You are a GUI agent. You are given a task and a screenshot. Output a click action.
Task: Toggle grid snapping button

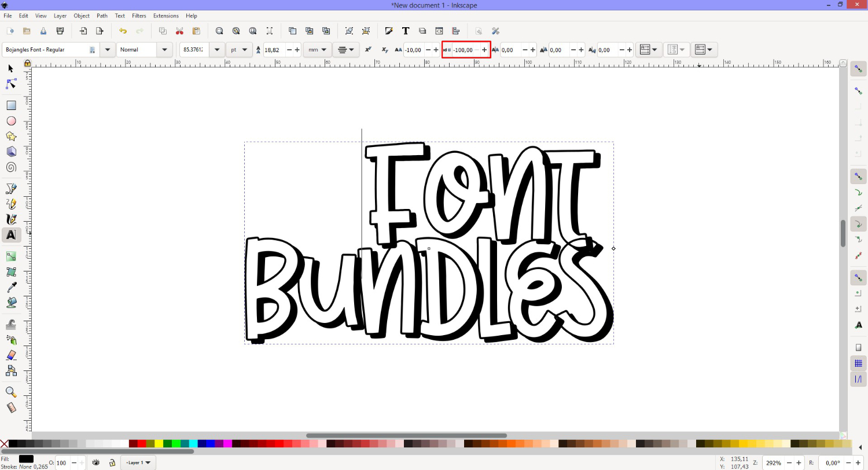[859, 363]
